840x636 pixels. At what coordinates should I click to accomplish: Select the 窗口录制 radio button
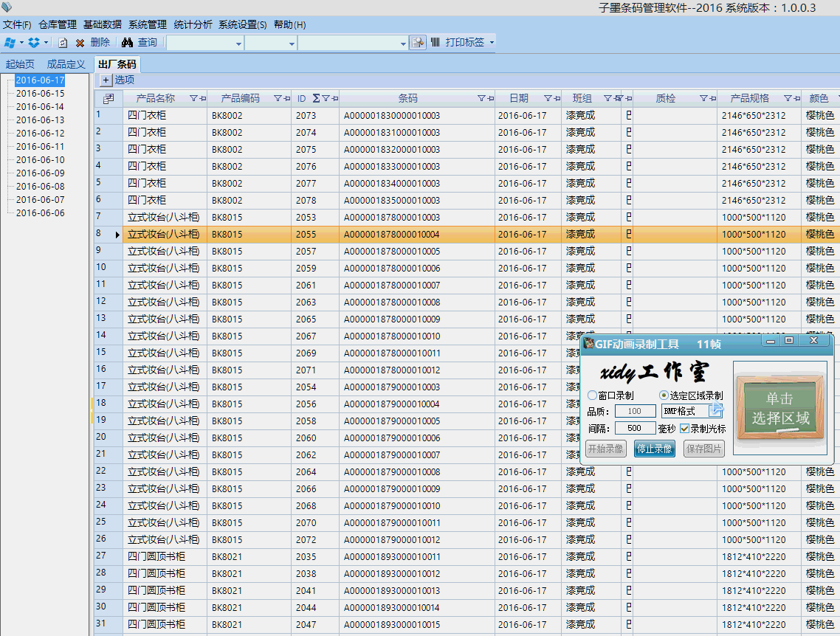[592, 396]
